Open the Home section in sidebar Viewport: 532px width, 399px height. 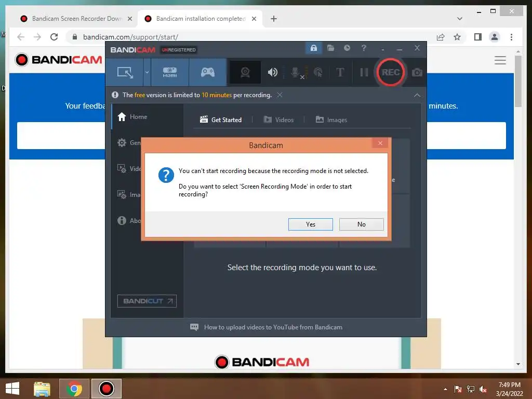tap(147, 117)
